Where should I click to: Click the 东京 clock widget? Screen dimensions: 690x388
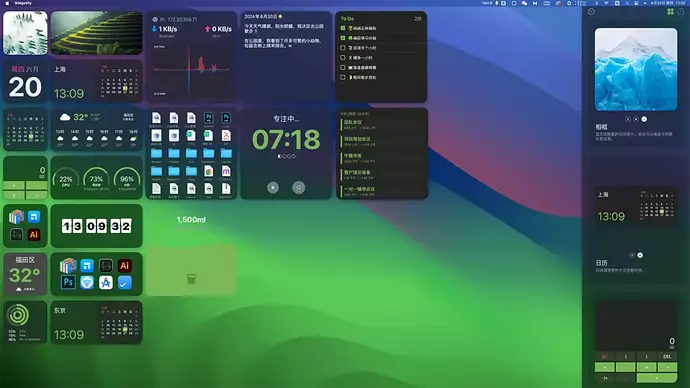(x=96, y=322)
